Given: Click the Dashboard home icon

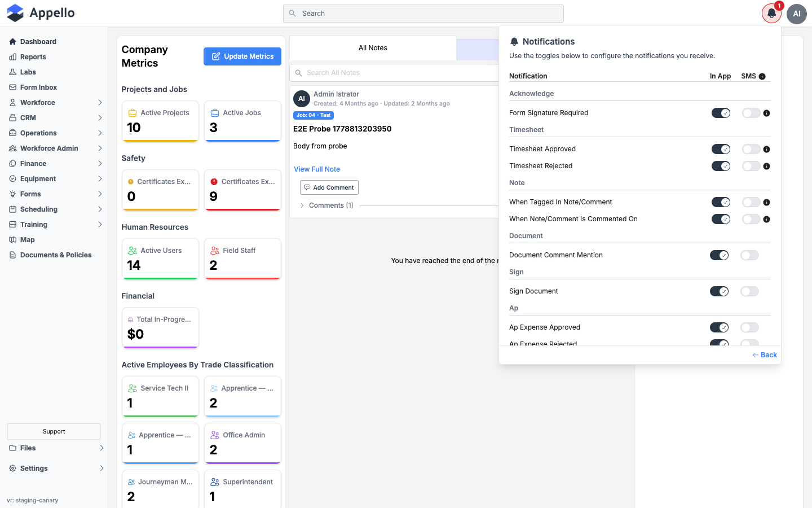Looking at the screenshot, I should click(12, 42).
